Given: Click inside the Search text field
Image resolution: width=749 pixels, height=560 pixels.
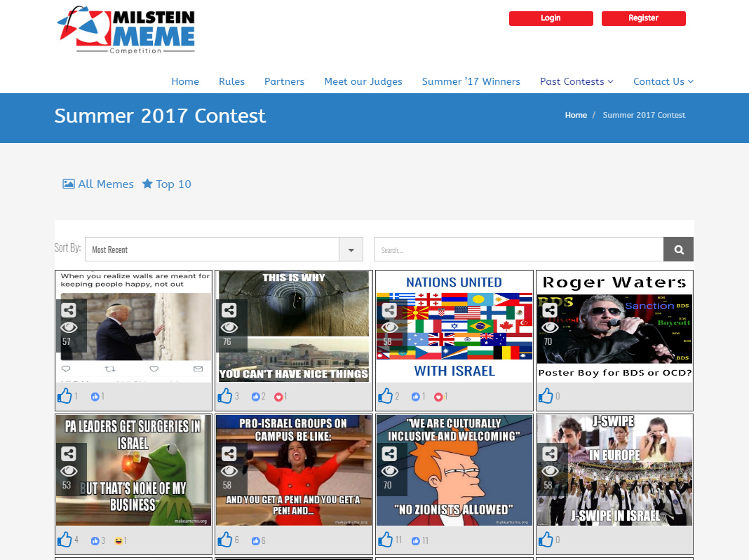Looking at the screenshot, I should click(x=519, y=250).
